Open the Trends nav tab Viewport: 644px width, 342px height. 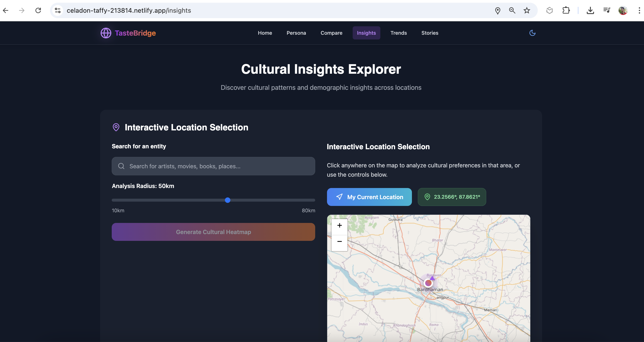(399, 33)
